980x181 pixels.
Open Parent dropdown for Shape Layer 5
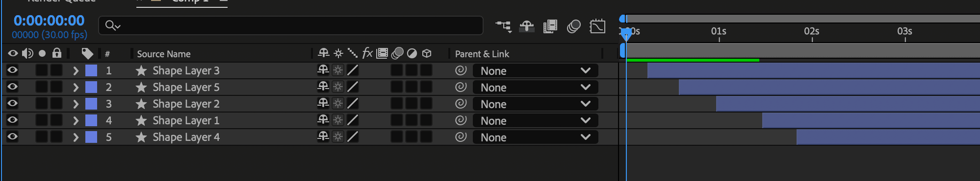pyautogui.click(x=535, y=87)
